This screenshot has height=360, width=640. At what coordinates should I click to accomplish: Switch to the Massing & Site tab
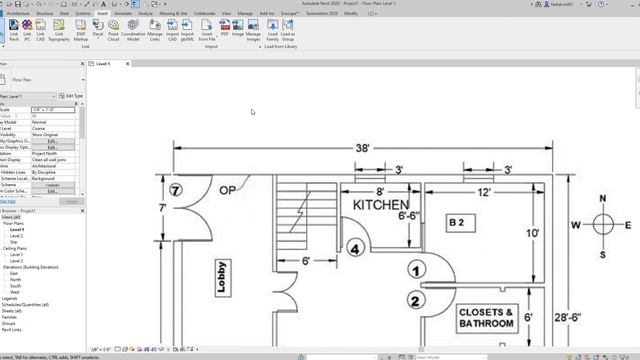coord(173,13)
